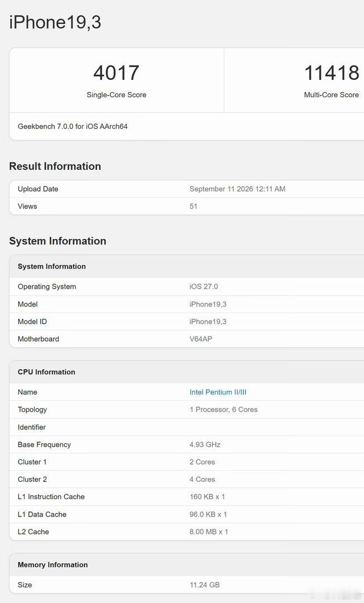
Task: Click the L1 Data Cache row label
Action: pyautogui.click(x=42, y=515)
